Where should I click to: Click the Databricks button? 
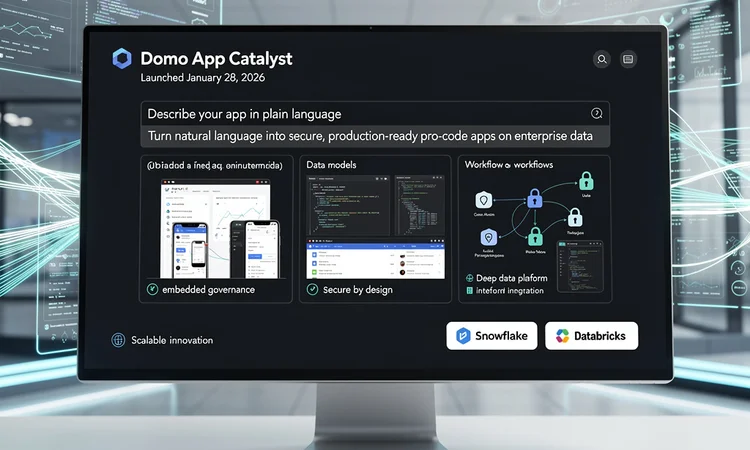592,336
